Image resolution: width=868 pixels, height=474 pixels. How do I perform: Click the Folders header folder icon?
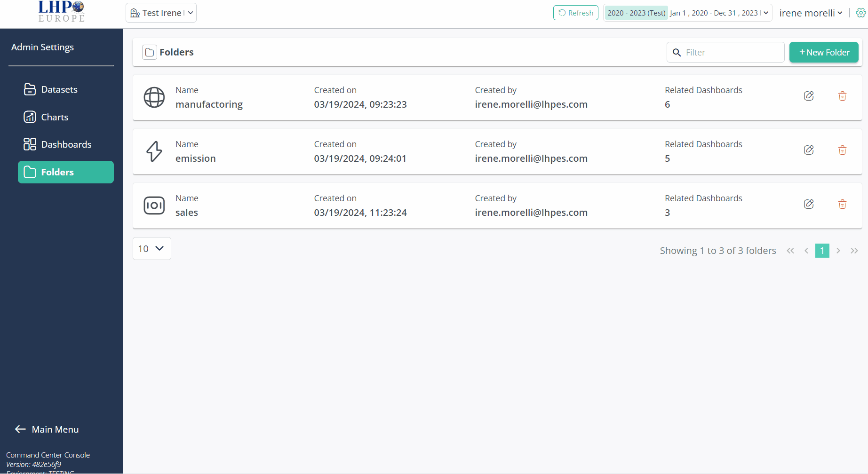150,52
